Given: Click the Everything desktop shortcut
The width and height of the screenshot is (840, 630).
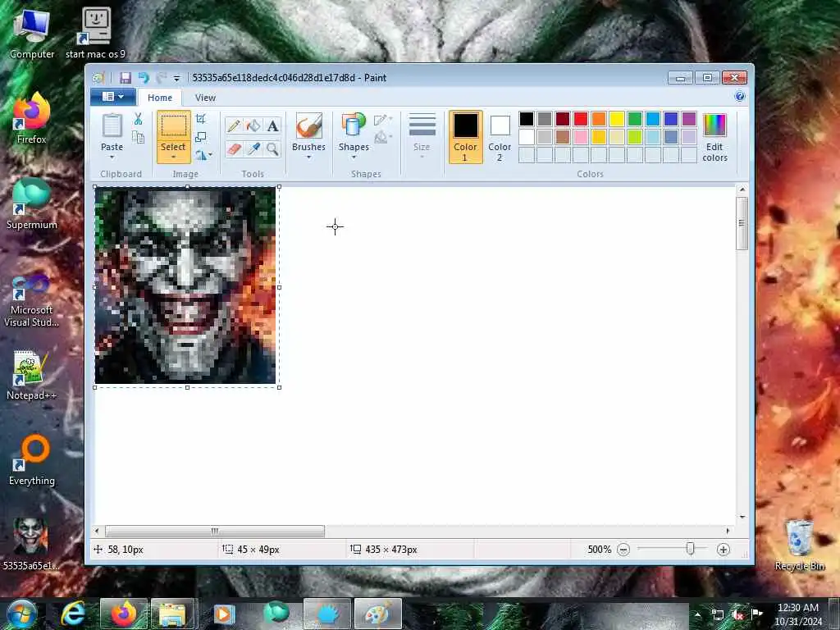Looking at the screenshot, I should [32, 460].
